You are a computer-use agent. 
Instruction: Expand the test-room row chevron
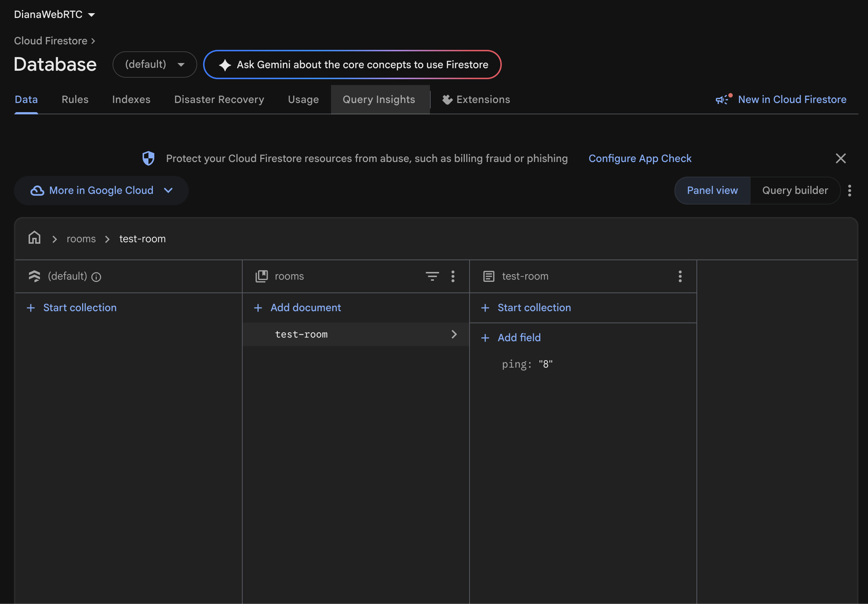pos(454,335)
